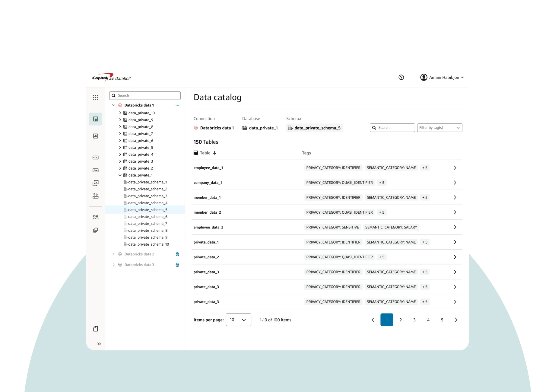Open employee_data_2 row arrow
Image resolution: width=533 pixels, height=392 pixels.
[455, 227]
